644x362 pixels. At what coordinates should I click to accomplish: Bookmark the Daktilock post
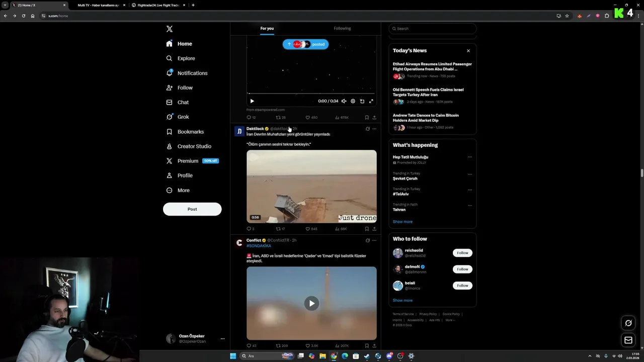367,229
